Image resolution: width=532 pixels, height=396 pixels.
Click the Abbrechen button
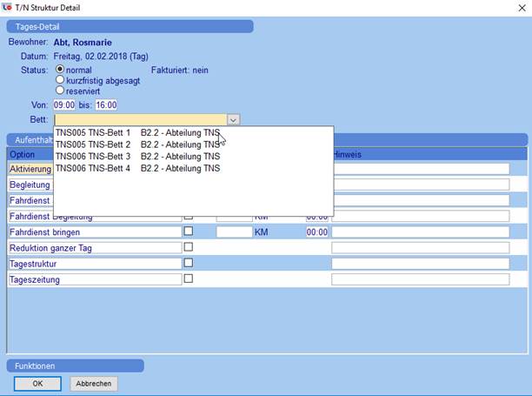(x=94, y=383)
